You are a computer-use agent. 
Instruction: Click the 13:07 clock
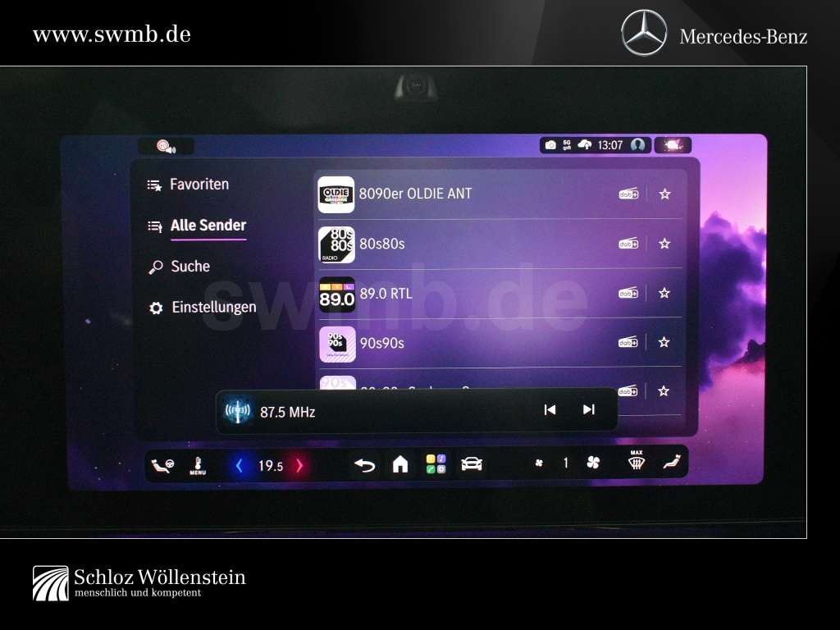610,145
